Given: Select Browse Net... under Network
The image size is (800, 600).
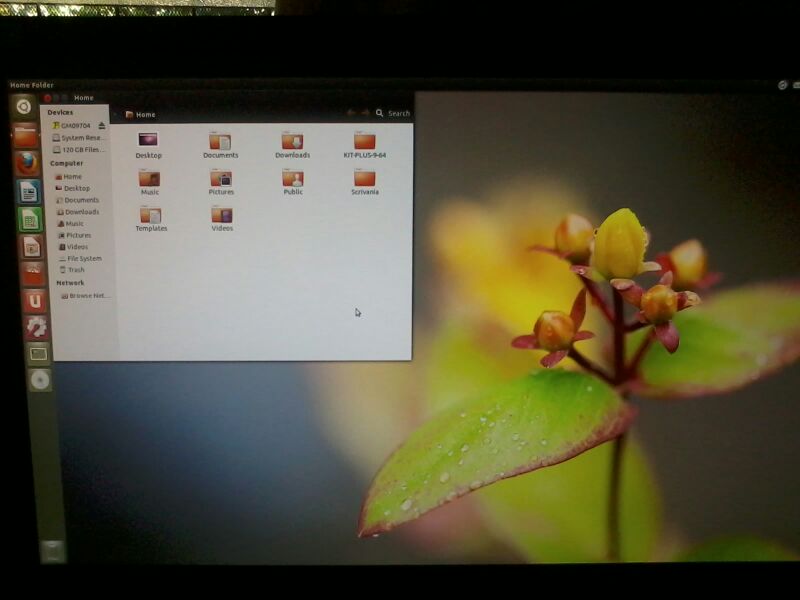Looking at the screenshot, I should pyautogui.click(x=85, y=296).
